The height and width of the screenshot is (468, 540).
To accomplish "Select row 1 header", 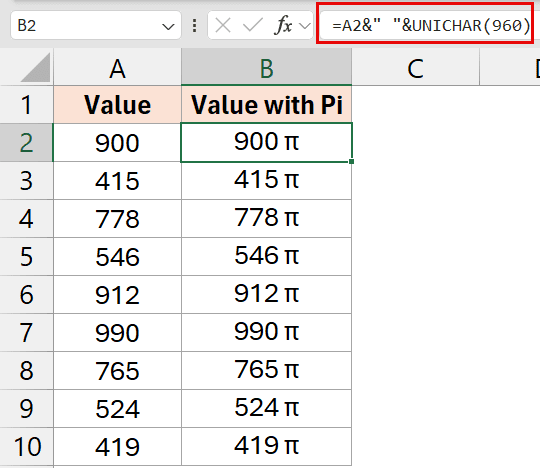I will [27, 104].
